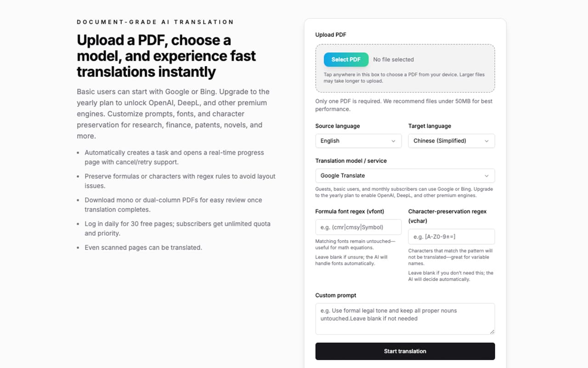The height and width of the screenshot is (368, 588).
Task: Click the Upload PDF section label
Action: (331, 34)
